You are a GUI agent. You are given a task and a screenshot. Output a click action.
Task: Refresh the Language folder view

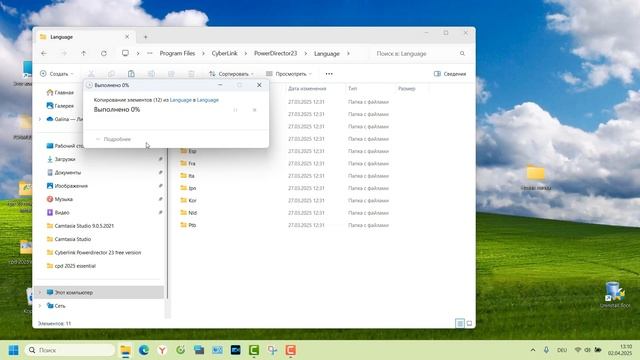[104, 53]
